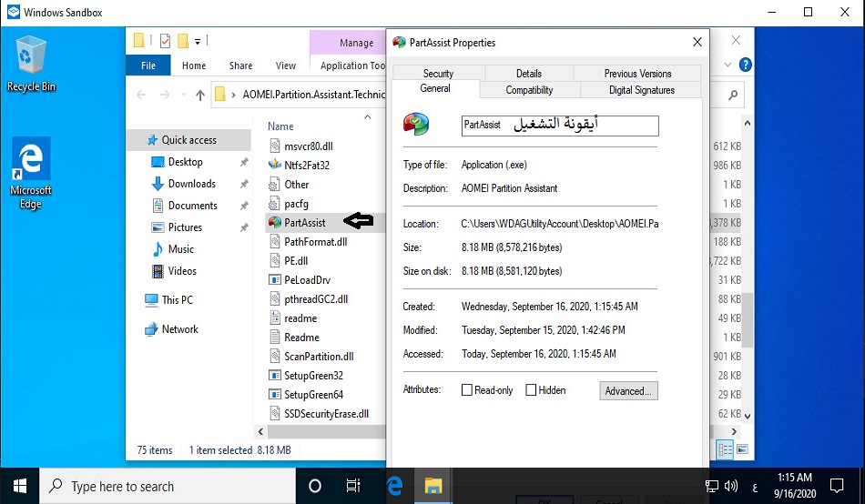Select the PartAssist file in the list

304,221
